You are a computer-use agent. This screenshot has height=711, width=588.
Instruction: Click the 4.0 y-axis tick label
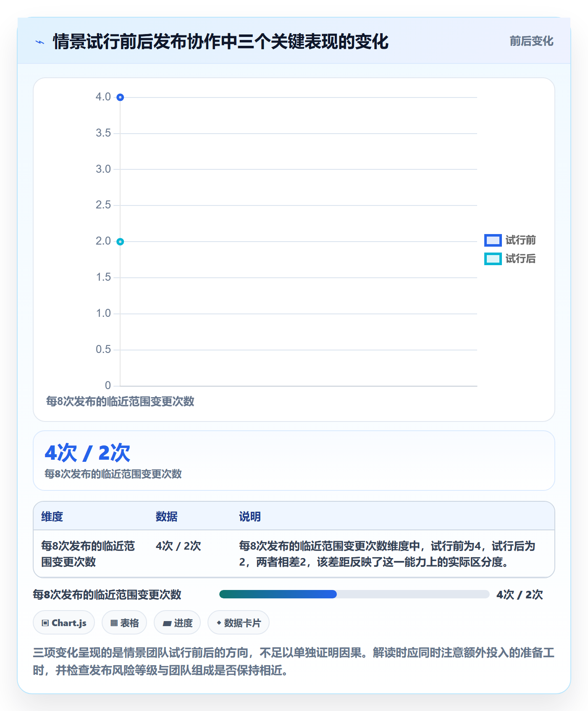point(103,97)
